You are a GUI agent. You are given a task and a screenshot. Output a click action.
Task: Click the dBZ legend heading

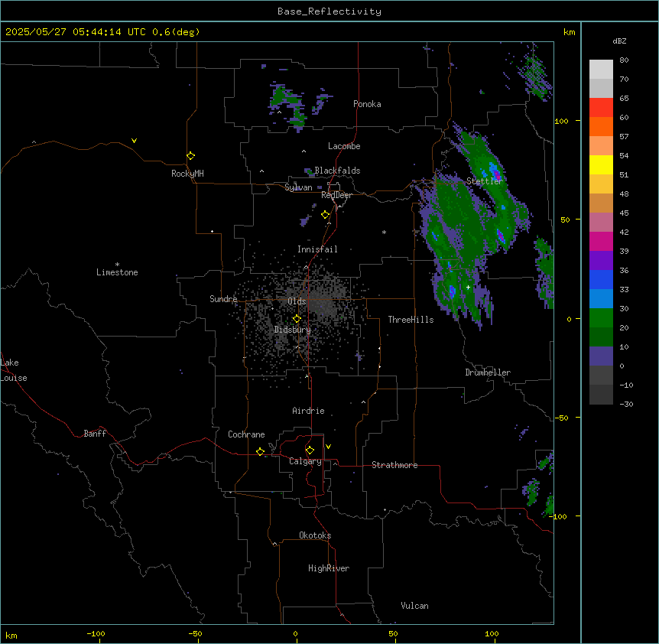pos(619,41)
